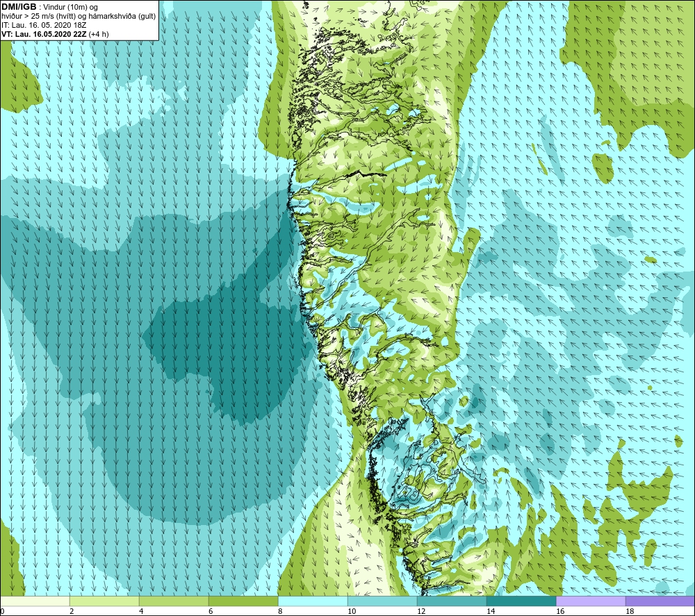Click the light green 2-4 m/s color swatch
The width and height of the screenshot is (695, 616).
tap(104, 601)
